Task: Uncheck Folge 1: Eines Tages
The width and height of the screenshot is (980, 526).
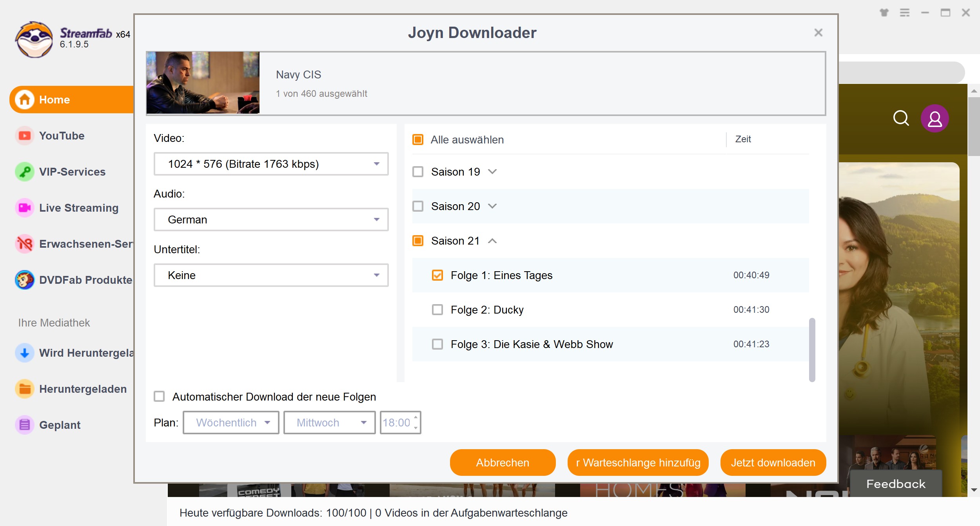Action: point(437,275)
